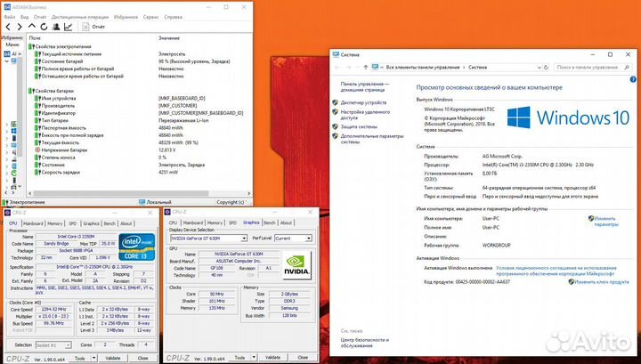Click the AIDA64 forward arrow
This screenshot has height=364, width=641.
click(x=20, y=27)
